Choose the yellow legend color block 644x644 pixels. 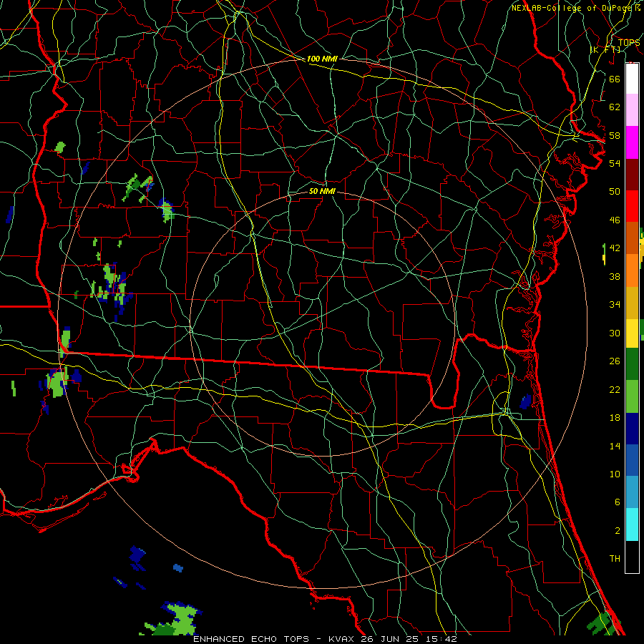[x=632, y=333]
